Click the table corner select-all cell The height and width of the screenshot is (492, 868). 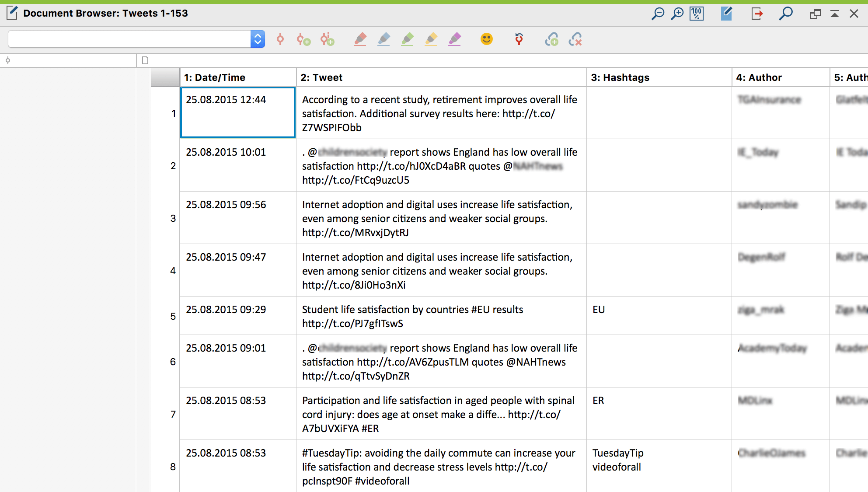click(165, 77)
